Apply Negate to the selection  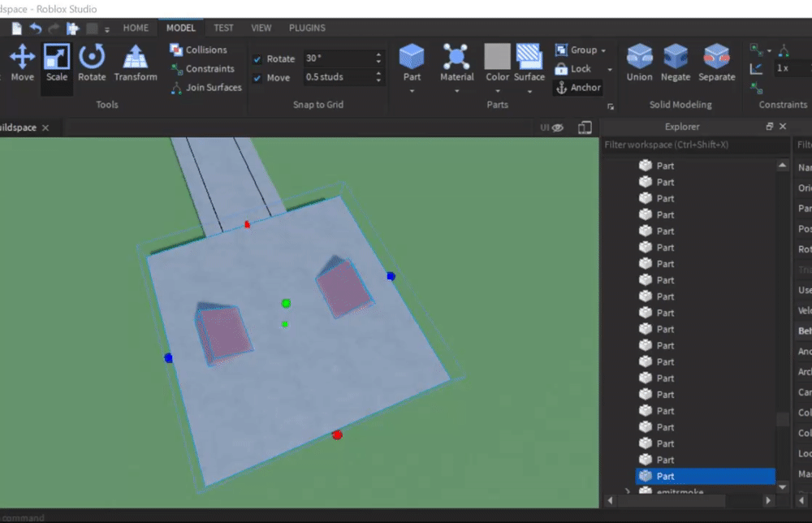(675, 63)
